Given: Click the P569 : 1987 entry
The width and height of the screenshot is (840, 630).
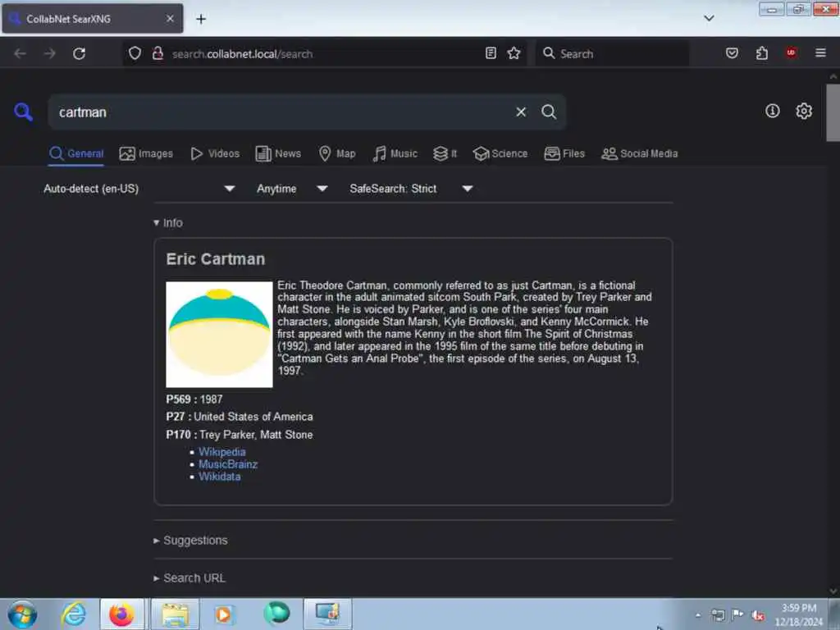Looking at the screenshot, I should point(194,399).
